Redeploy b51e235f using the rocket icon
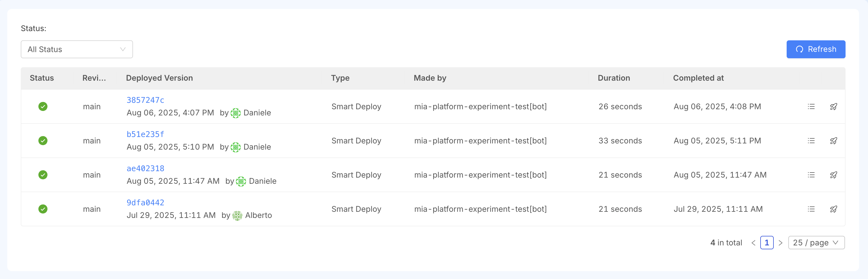 (833, 141)
